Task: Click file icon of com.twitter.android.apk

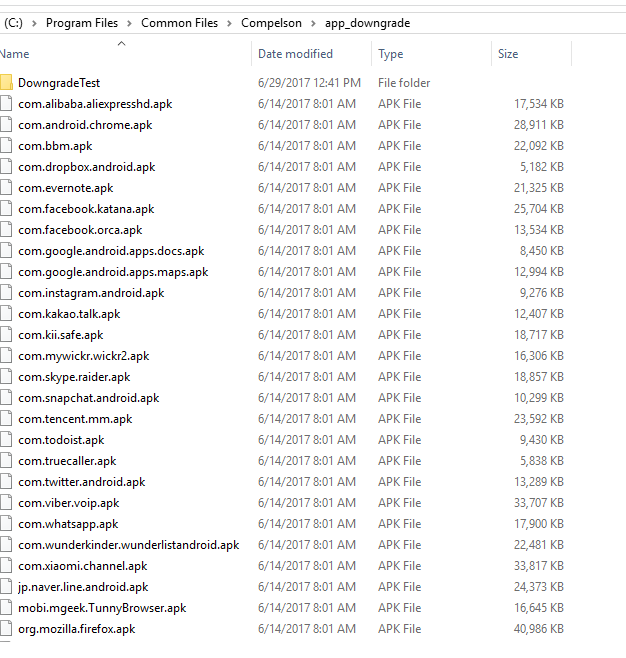Action: [6, 481]
